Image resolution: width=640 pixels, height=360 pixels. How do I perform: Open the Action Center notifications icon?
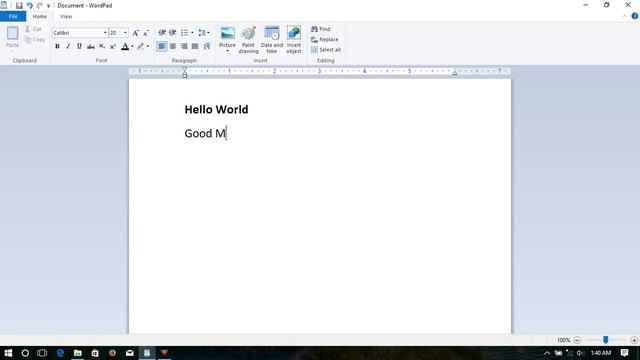[x=624, y=353]
